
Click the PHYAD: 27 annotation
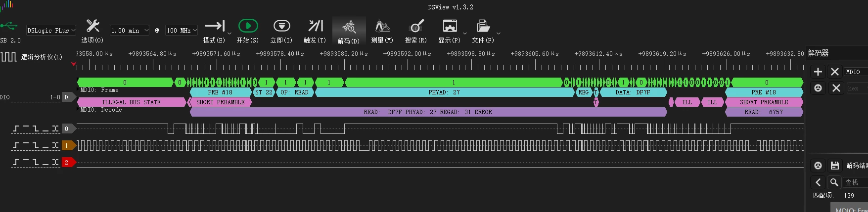point(445,92)
